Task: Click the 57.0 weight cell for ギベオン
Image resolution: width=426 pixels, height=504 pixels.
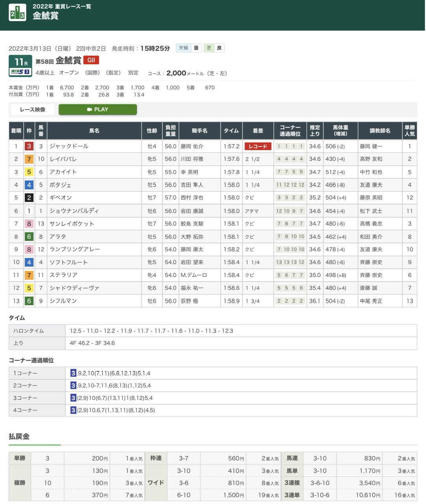Action: click(170, 198)
